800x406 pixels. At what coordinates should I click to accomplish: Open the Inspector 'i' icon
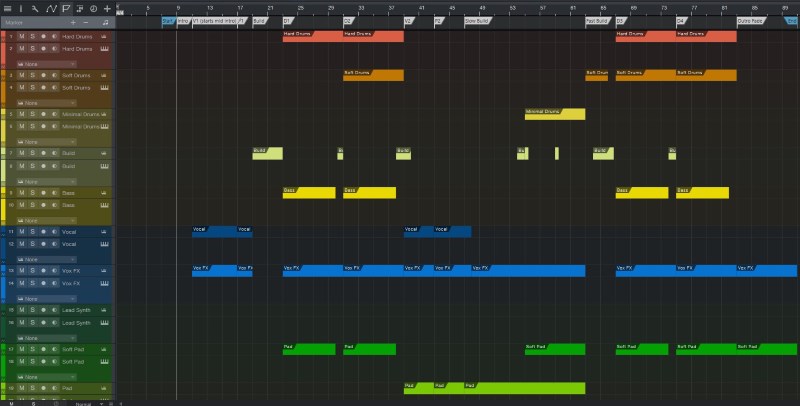[x=21, y=9]
